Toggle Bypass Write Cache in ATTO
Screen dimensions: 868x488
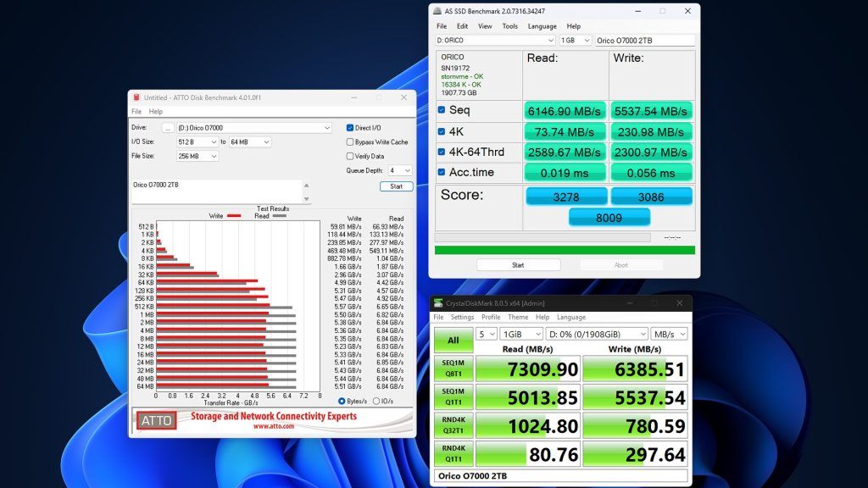pos(350,142)
